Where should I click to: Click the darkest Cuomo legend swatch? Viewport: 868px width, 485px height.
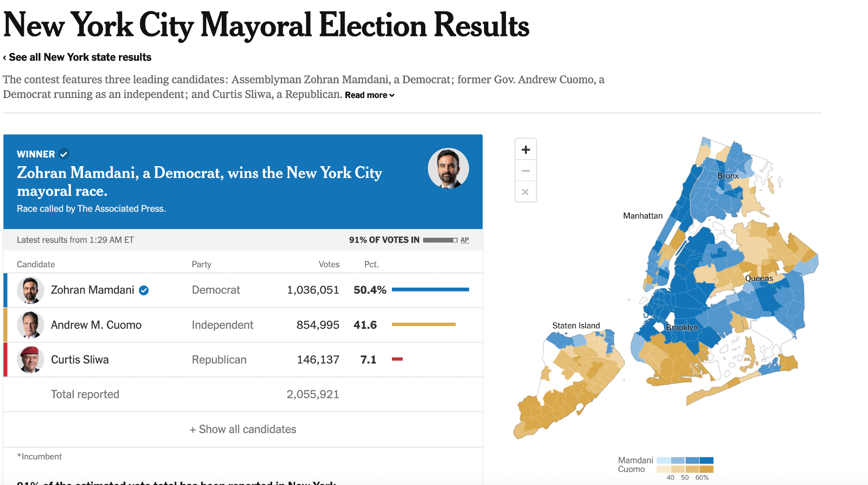tap(707, 469)
